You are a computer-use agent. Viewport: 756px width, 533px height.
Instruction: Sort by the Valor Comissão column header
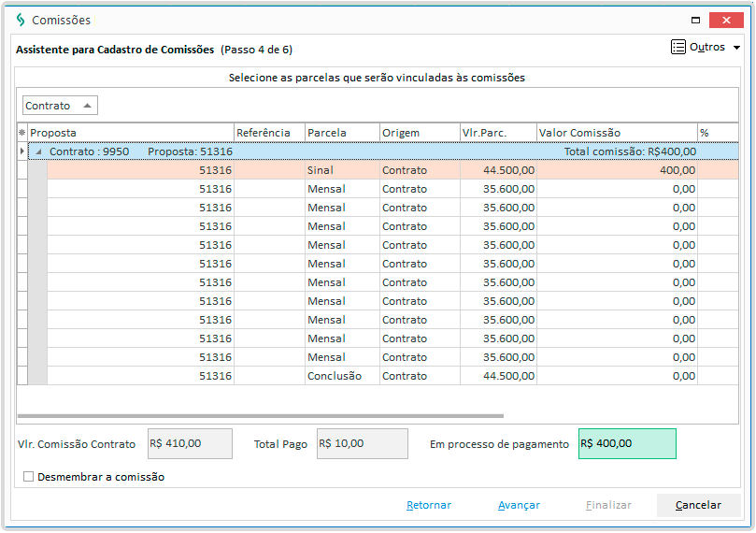[x=617, y=133]
